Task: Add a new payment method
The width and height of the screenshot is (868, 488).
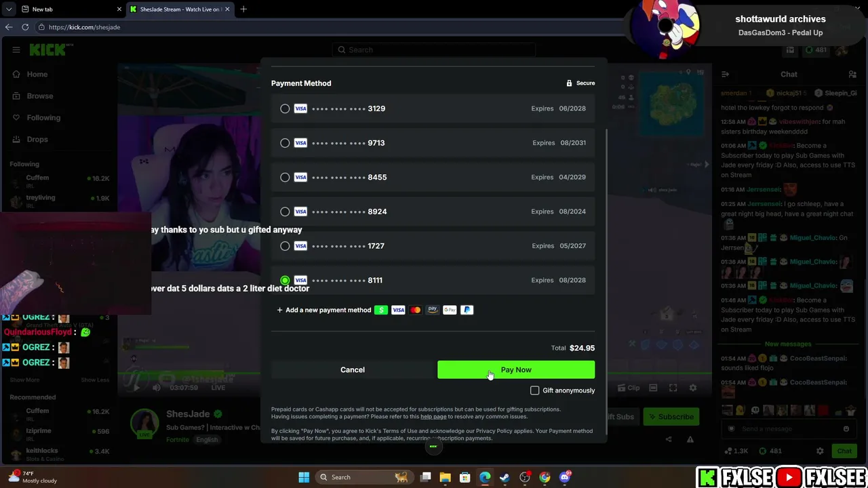Action: (324, 310)
